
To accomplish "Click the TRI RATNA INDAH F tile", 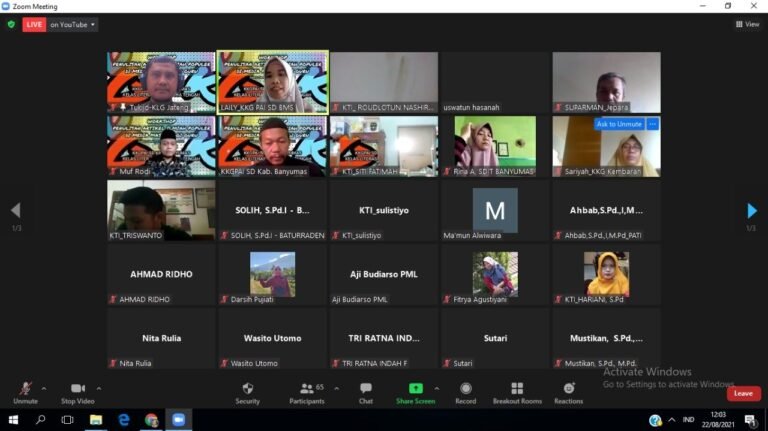I will pyautogui.click(x=384, y=338).
